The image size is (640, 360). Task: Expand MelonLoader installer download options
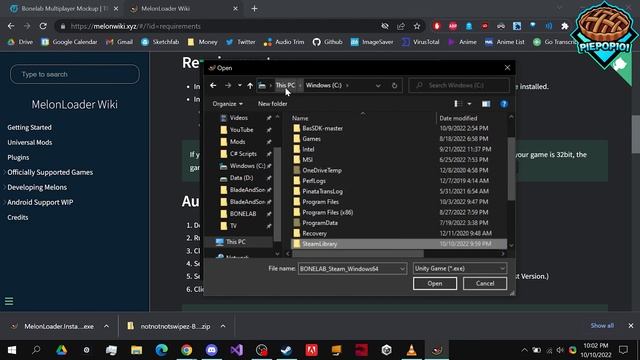coord(106,326)
